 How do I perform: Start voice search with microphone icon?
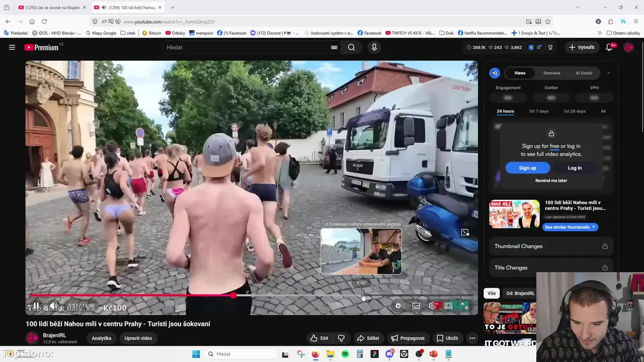(x=374, y=47)
